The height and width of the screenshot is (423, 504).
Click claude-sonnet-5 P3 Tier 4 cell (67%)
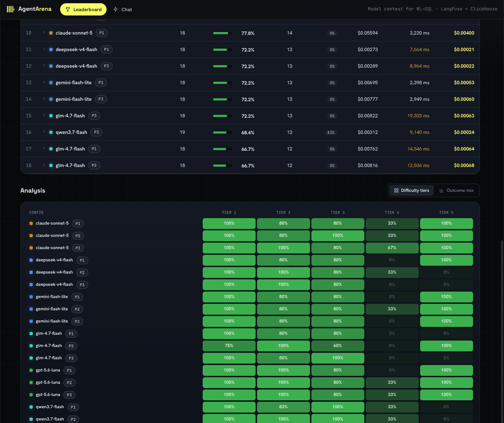[x=392, y=248]
